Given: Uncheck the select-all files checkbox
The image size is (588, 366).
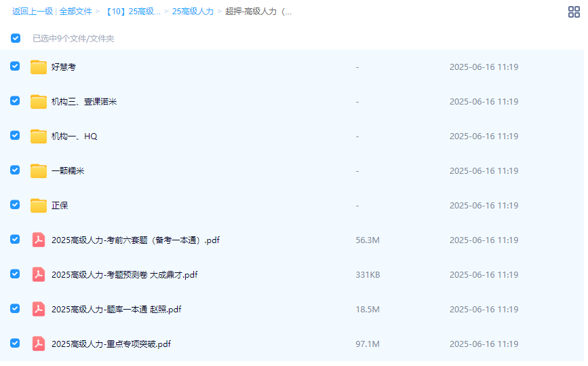Looking at the screenshot, I should (x=16, y=38).
